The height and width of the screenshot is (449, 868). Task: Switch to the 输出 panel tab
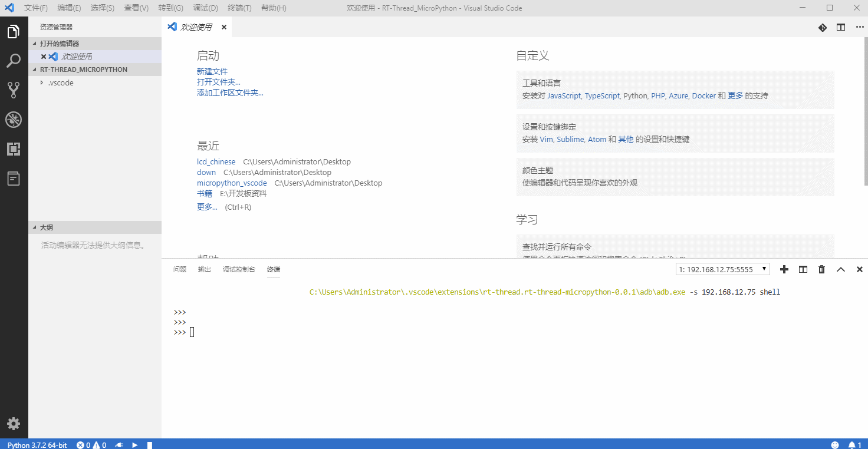(204, 269)
